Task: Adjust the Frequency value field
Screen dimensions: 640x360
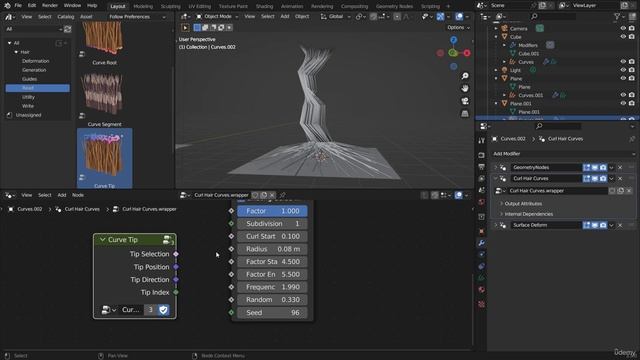Action: coord(272,287)
